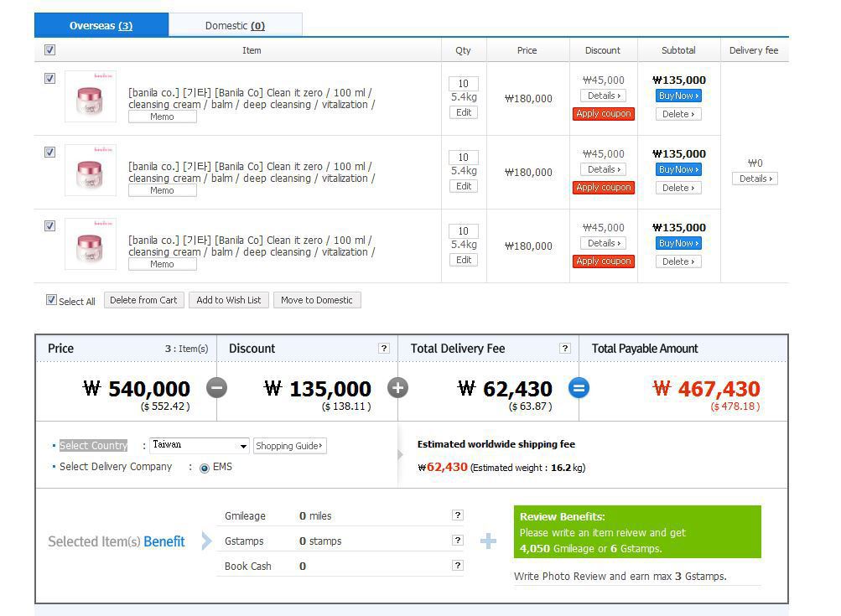Click the highlighted Select Country label
The height and width of the screenshot is (616, 841).
point(93,446)
